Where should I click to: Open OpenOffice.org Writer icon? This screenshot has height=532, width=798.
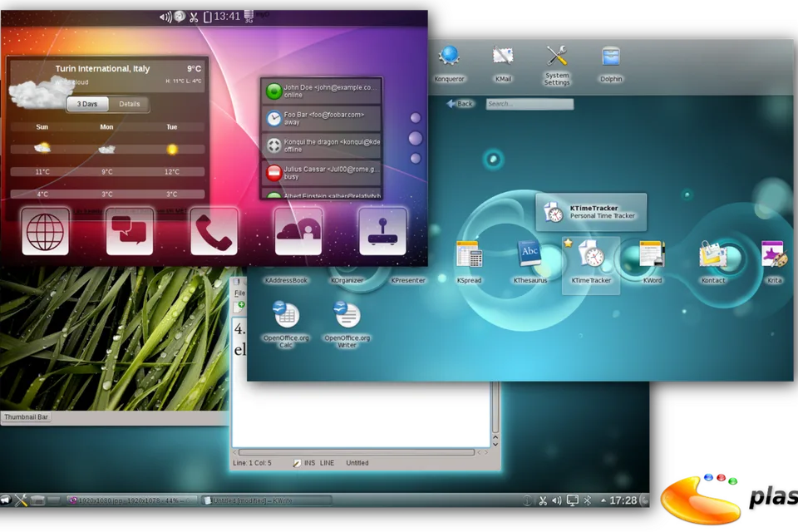[x=347, y=315]
